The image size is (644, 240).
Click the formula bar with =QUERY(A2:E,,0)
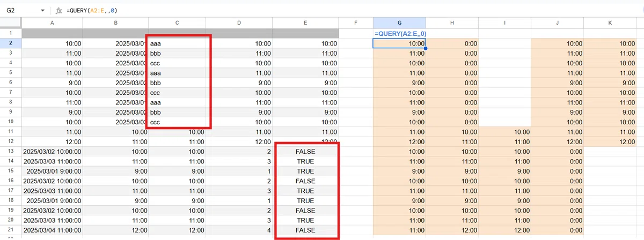point(354,11)
